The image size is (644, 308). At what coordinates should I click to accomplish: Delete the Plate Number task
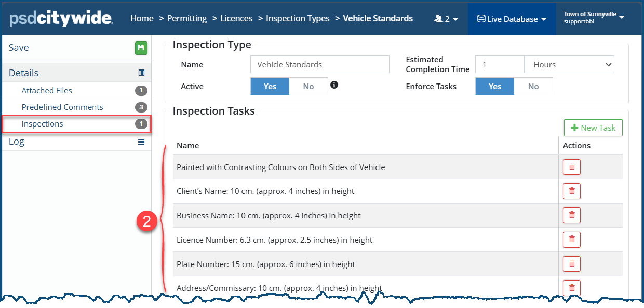pyautogui.click(x=571, y=263)
